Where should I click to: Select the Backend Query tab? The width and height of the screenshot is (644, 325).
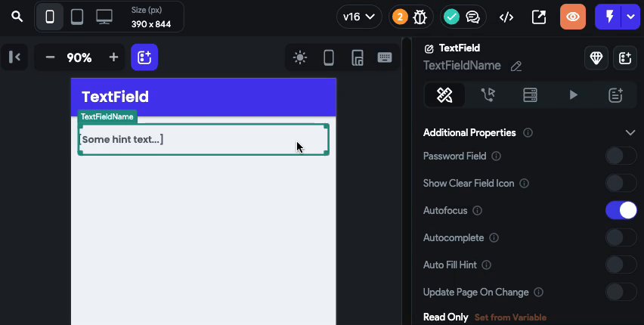click(530, 95)
